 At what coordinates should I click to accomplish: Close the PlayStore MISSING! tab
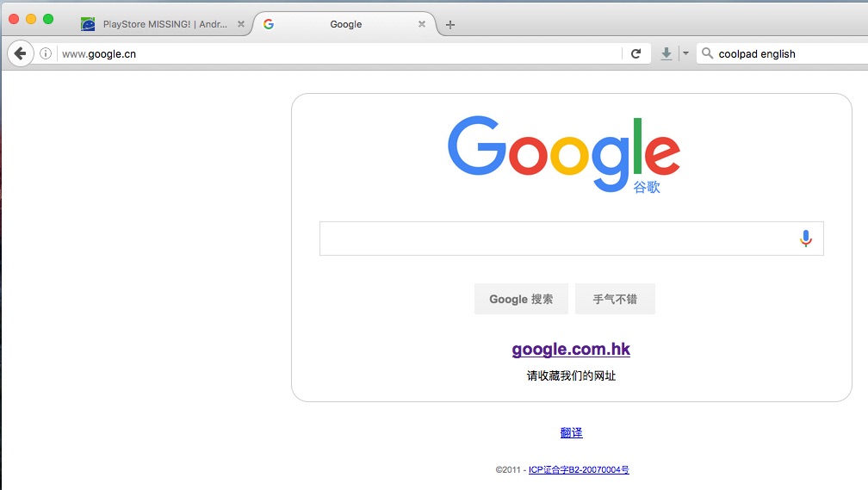click(240, 24)
